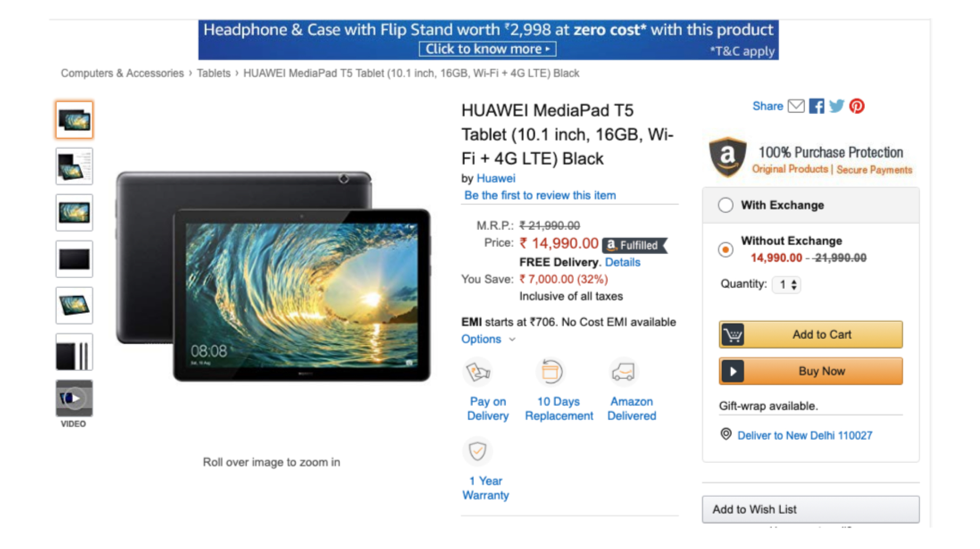Share product on Twitter

pos(836,106)
